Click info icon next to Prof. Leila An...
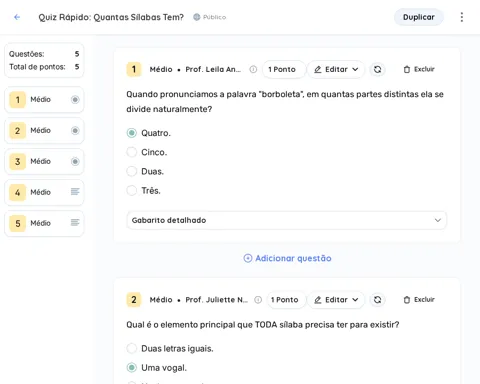480x384 pixels. coord(253,69)
